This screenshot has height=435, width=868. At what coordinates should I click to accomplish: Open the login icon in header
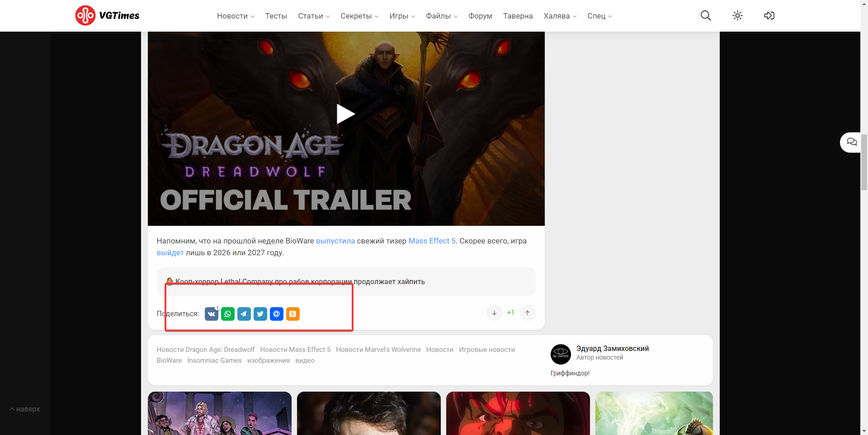click(769, 16)
